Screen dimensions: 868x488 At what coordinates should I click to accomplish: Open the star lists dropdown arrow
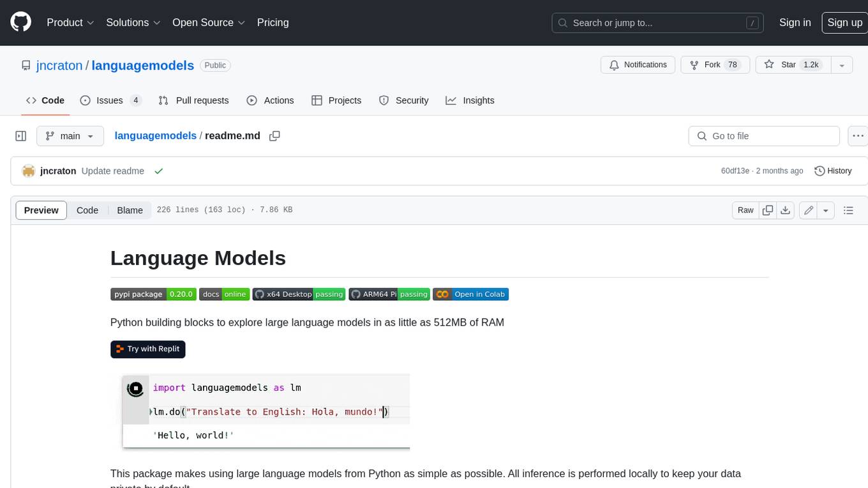point(841,65)
